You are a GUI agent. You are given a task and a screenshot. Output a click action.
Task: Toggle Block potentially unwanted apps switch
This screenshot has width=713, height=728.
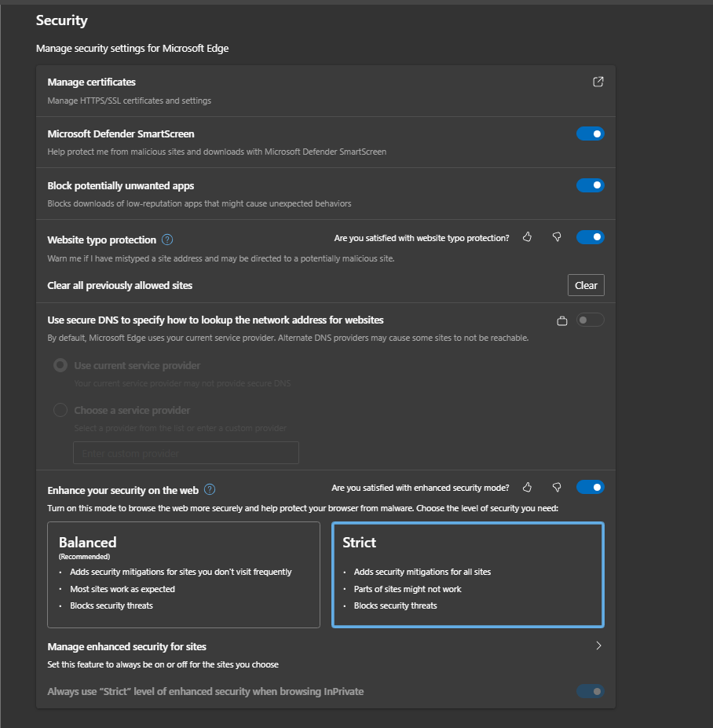590,185
